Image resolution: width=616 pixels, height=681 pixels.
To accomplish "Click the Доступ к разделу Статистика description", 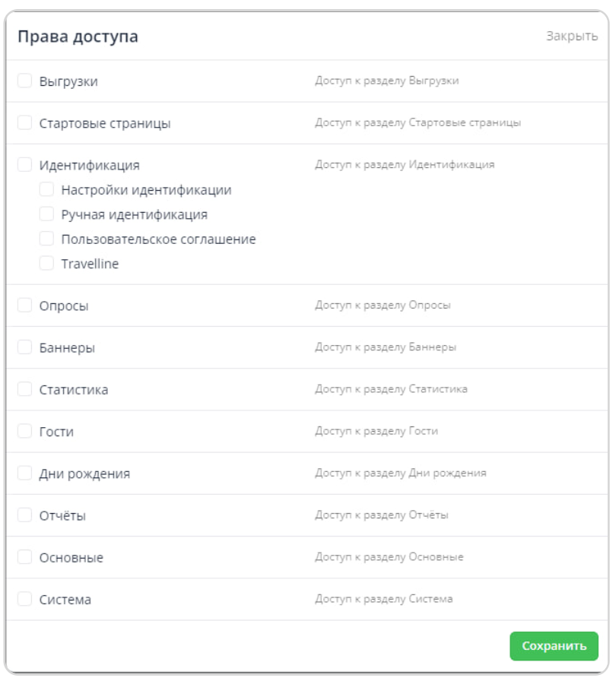I will (391, 388).
